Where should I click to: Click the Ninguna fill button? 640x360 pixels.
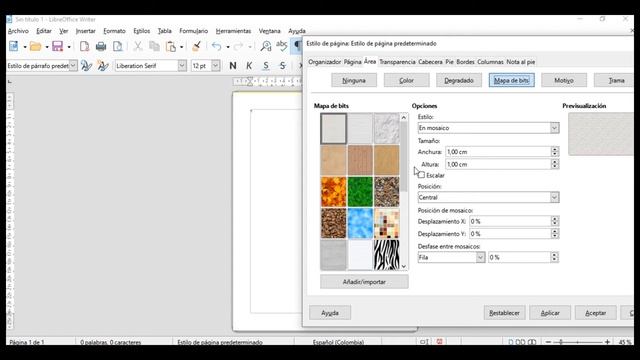[354, 80]
